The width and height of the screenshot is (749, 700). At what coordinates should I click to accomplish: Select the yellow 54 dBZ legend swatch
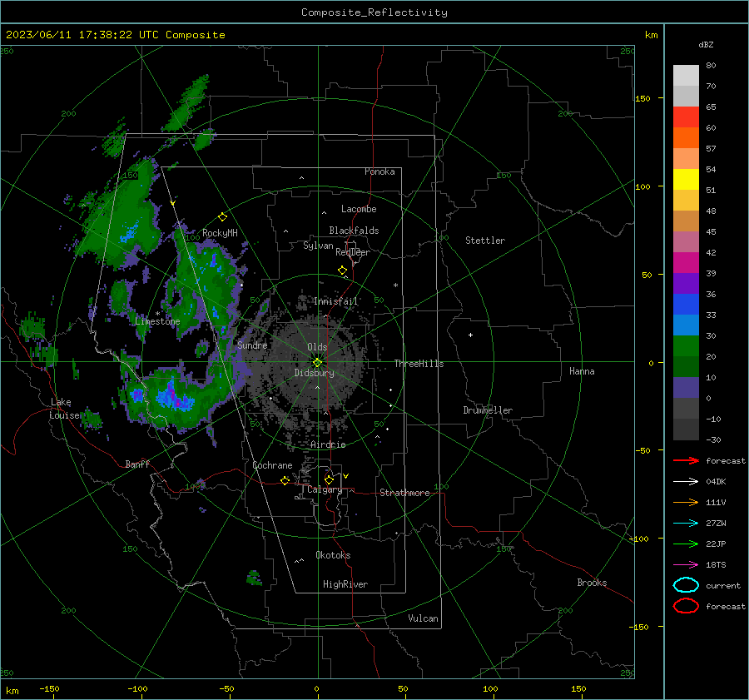(686, 179)
